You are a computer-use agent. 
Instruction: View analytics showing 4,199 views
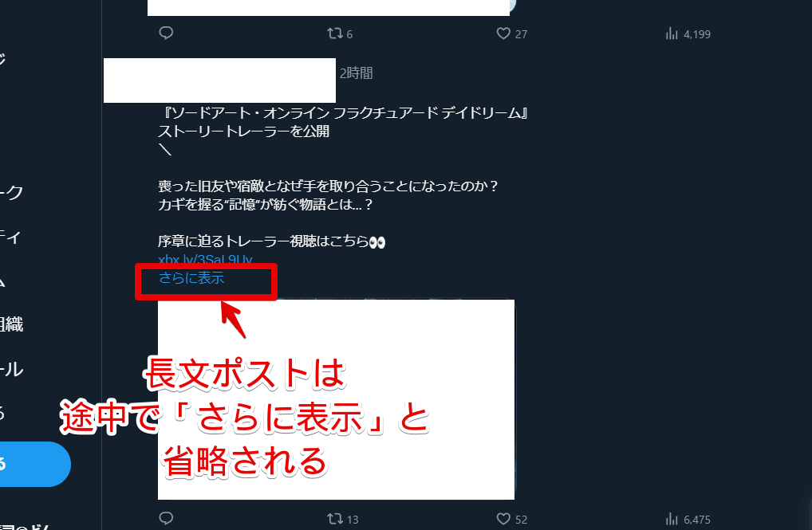point(688,34)
